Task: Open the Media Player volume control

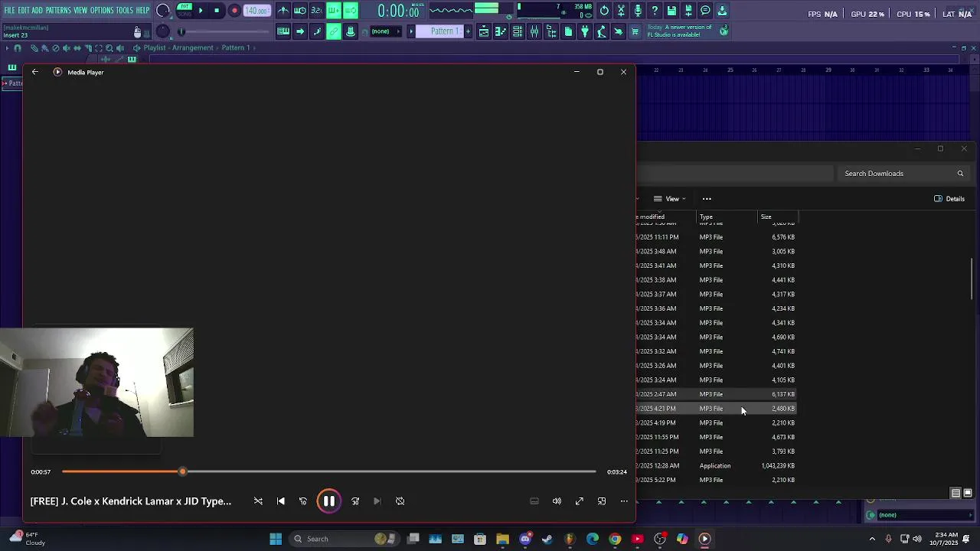Action: (557, 501)
